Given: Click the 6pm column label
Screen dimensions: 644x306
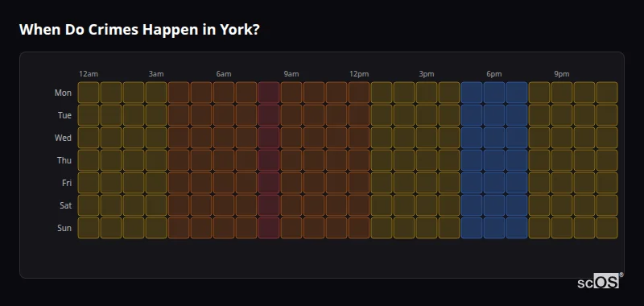Looking at the screenshot, I should (x=494, y=74).
